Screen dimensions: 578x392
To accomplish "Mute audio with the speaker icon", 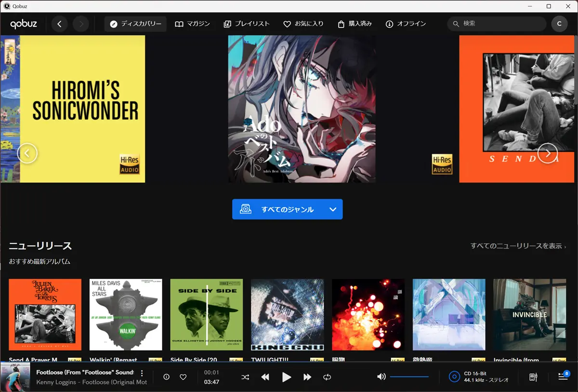I will [x=381, y=377].
